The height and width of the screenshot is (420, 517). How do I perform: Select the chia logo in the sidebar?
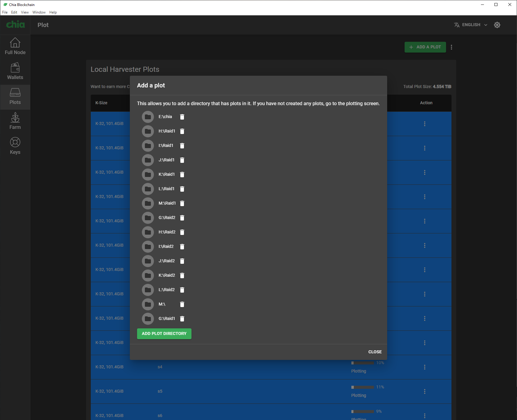click(x=15, y=25)
